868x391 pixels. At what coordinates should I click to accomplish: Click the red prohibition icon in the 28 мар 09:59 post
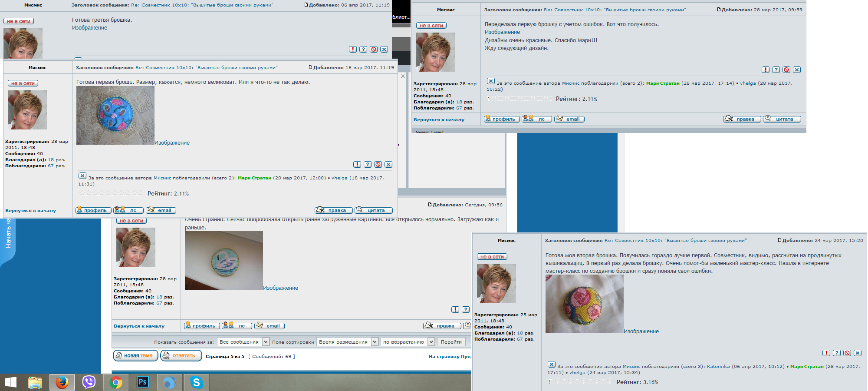[x=786, y=70]
